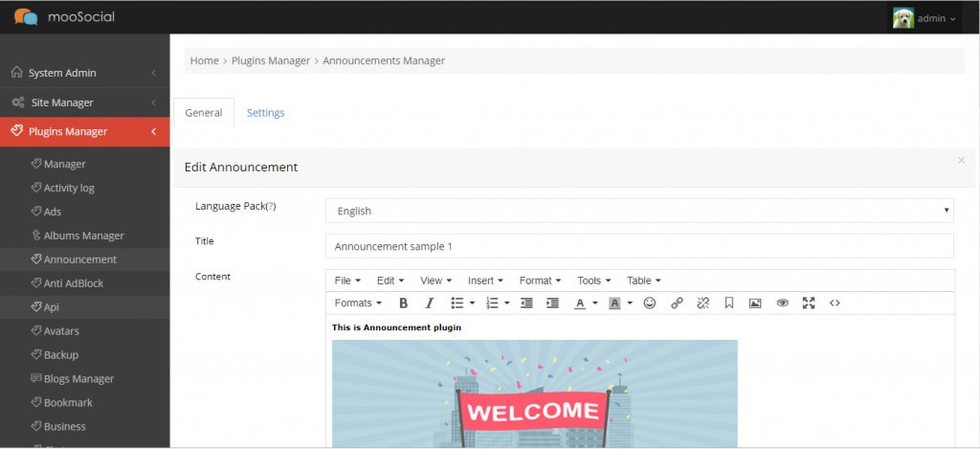Image resolution: width=980 pixels, height=449 pixels.
Task: Switch to the Settings tab
Action: (266, 113)
